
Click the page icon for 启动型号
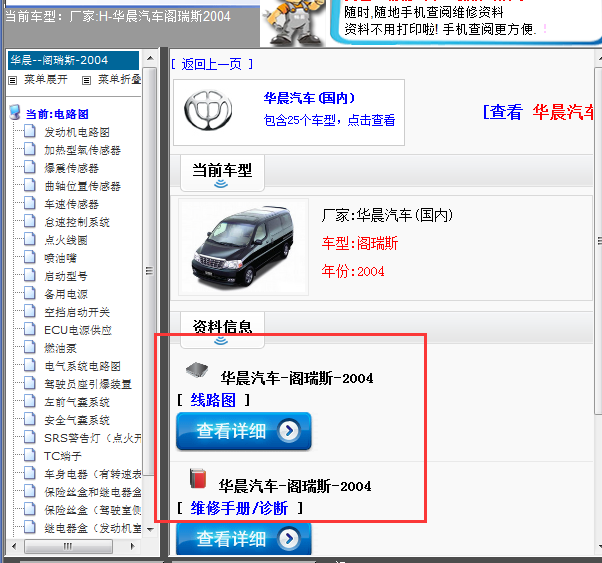coord(30,275)
